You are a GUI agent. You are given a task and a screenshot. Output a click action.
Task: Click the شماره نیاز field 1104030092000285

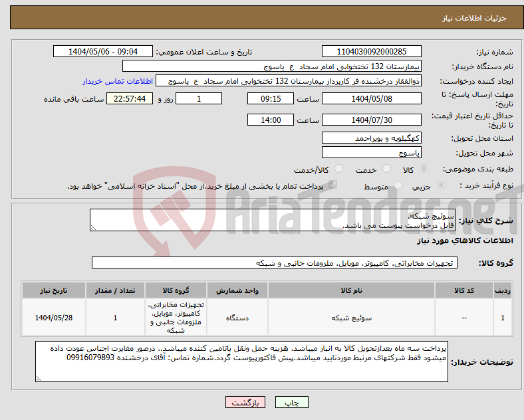pos(372,51)
